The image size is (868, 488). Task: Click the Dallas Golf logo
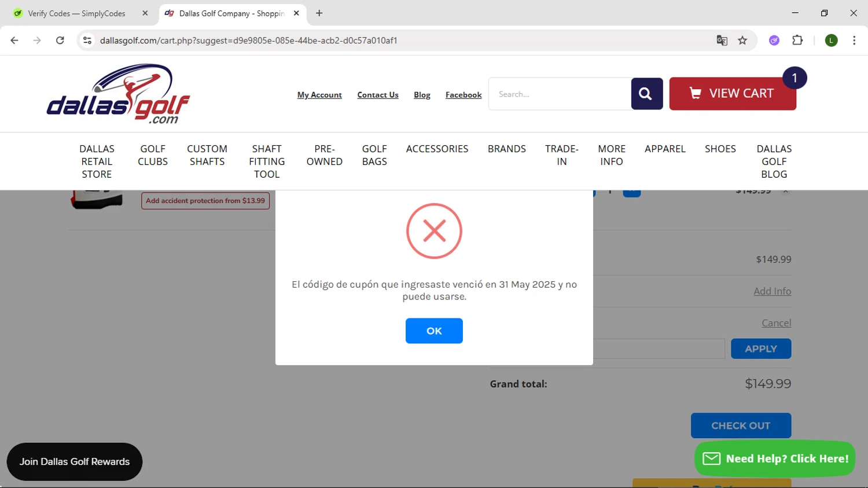tap(118, 94)
